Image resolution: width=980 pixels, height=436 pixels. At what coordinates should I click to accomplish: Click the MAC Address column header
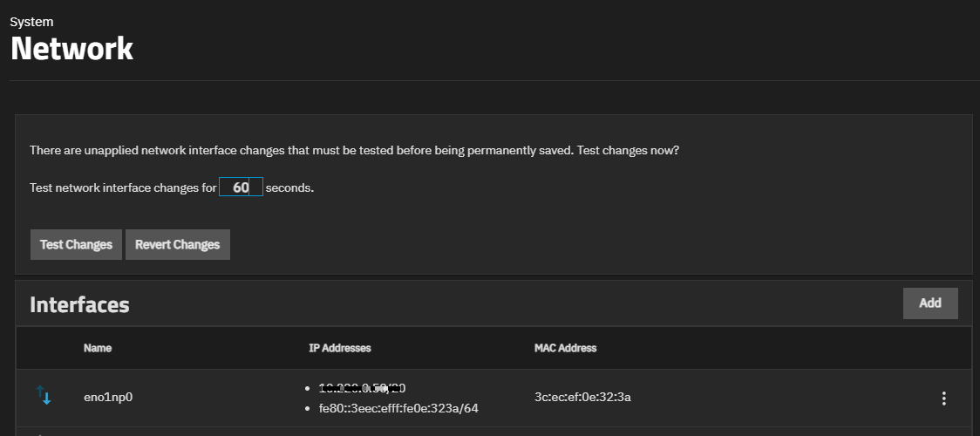point(565,348)
